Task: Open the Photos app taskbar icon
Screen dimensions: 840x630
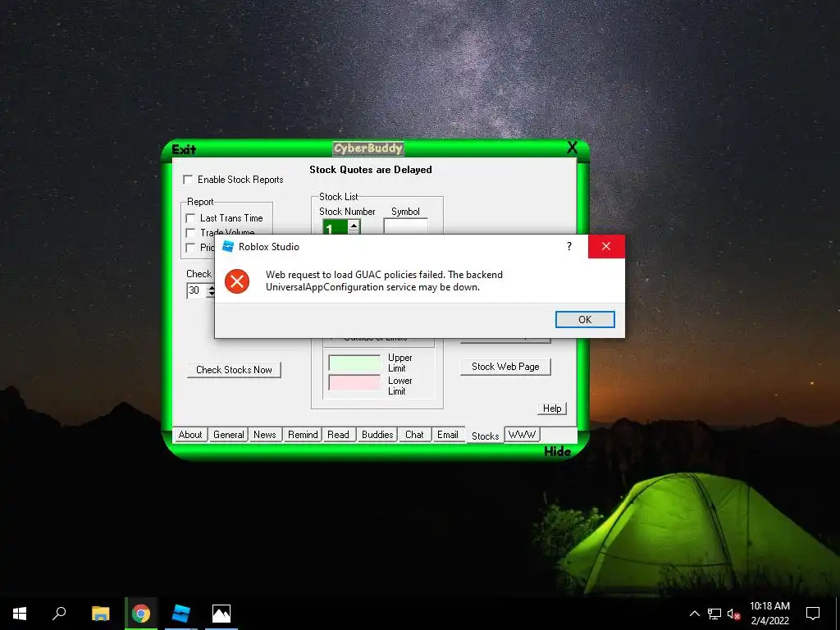Action: 221,614
